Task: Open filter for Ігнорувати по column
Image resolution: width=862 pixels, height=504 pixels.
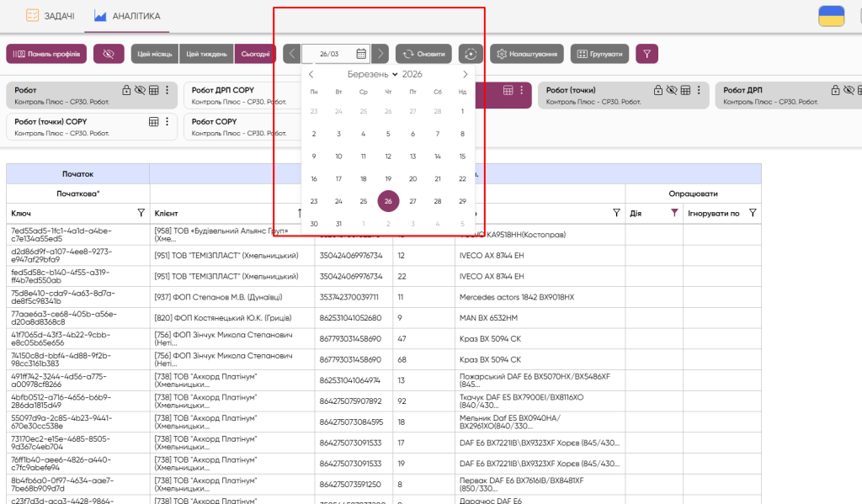Action: coord(753,213)
